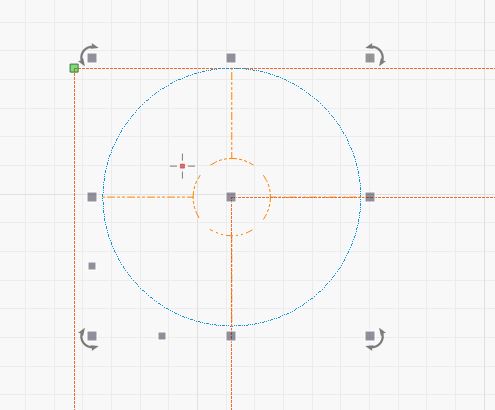Click the small gray square on left edge

[92, 266]
